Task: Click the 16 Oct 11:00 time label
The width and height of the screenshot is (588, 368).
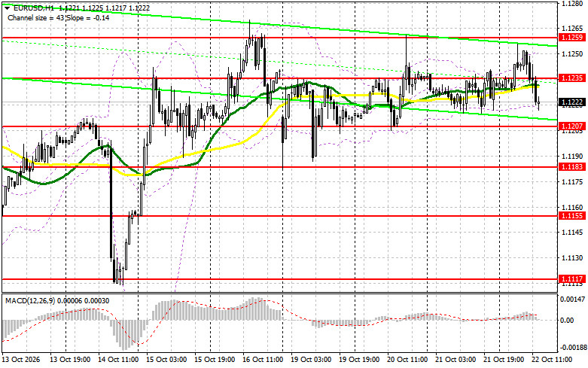Action: click(263, 360)
